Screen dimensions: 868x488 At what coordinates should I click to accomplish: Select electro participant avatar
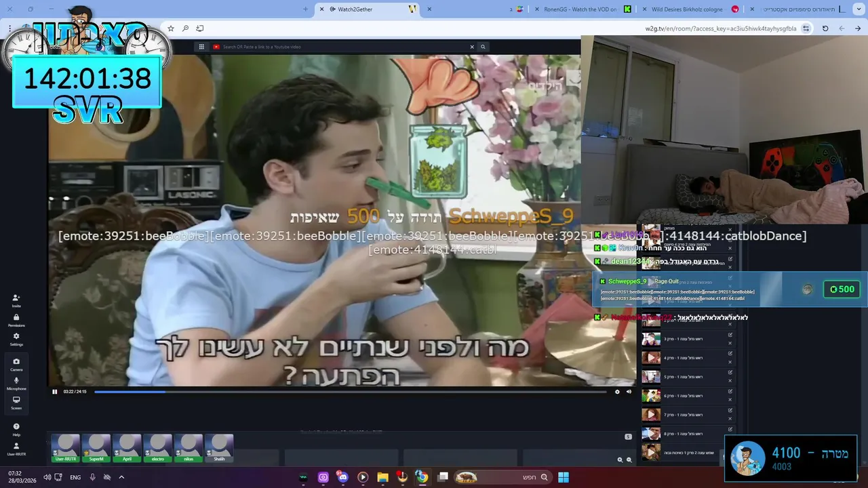pos(158,449)
